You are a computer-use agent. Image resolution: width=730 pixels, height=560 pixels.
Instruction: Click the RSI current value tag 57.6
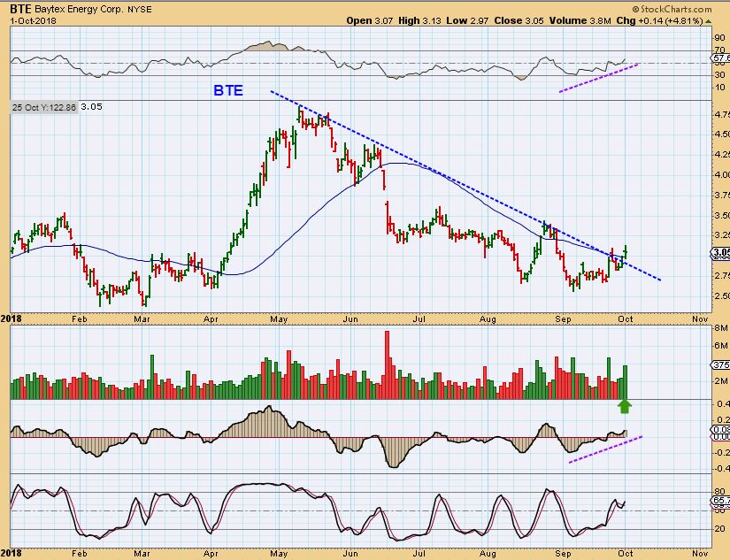coord(720,58)
